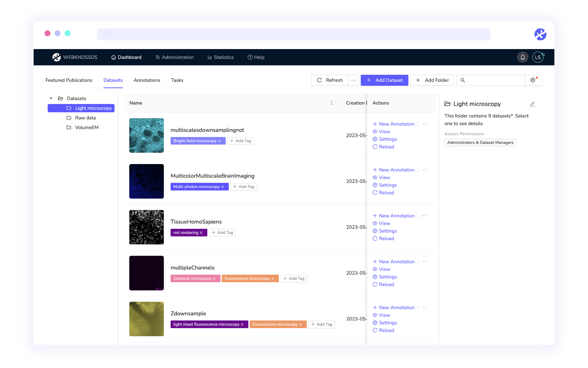Edit Light microscopy folder with pencil icon
The height and width of the screenshot is (368, 588).
[x=532, y=104]
